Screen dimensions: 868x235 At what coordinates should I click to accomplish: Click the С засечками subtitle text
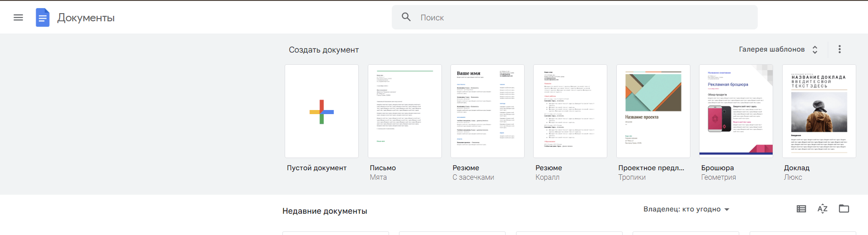[474, 177]
